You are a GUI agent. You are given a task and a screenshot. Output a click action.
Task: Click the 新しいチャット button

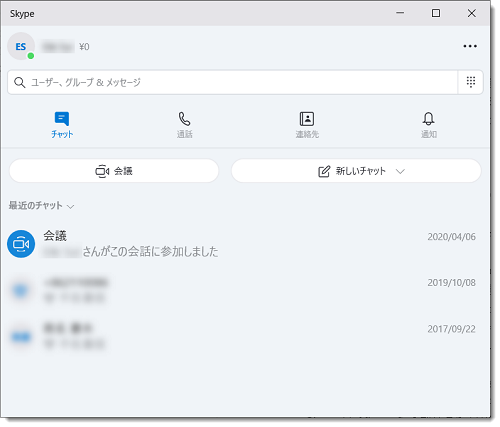pyautogui.click(x=356, y=171)
